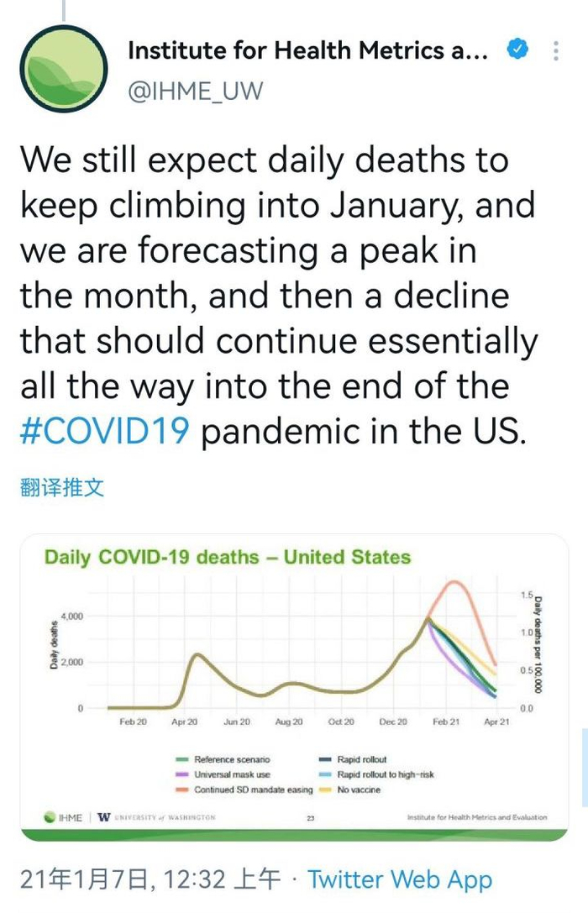Click the Rapid rollout dark blue legend swatch

coord(327,759)
